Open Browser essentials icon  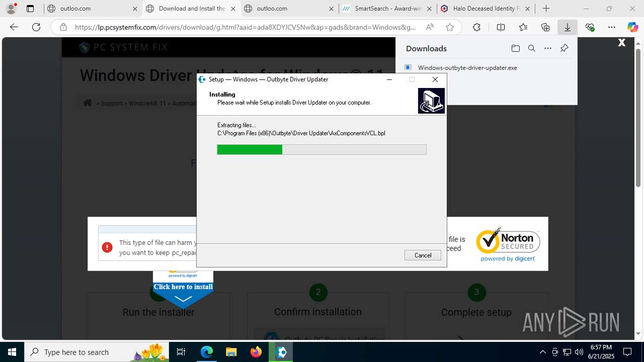click(x=590, y=27)
